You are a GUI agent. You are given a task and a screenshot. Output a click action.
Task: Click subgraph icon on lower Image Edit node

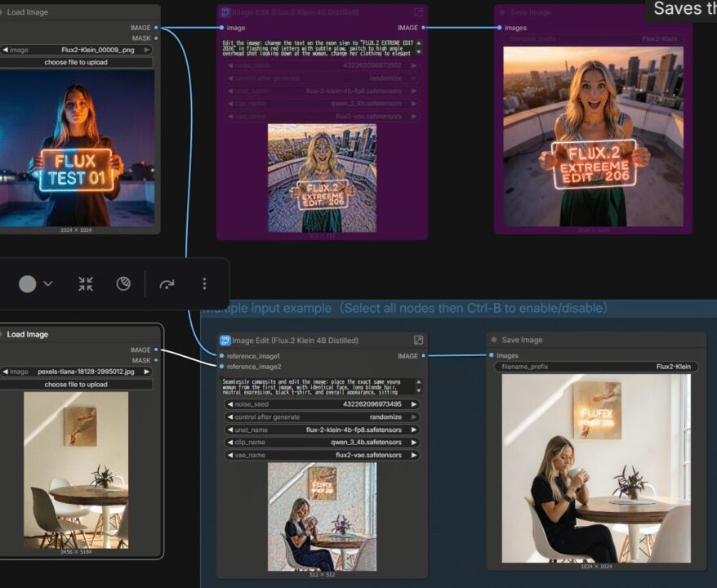point(225,341)
